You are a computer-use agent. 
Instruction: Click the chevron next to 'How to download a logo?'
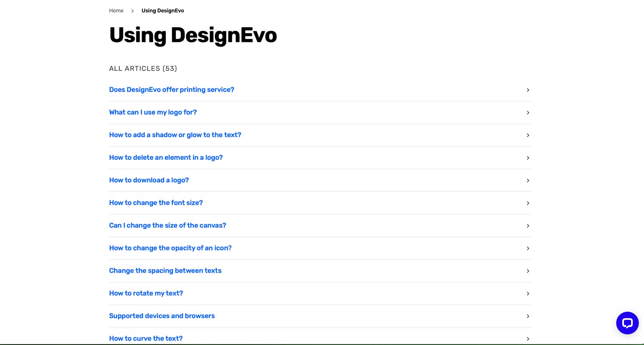pyautogui.click(x=528, y=181)
